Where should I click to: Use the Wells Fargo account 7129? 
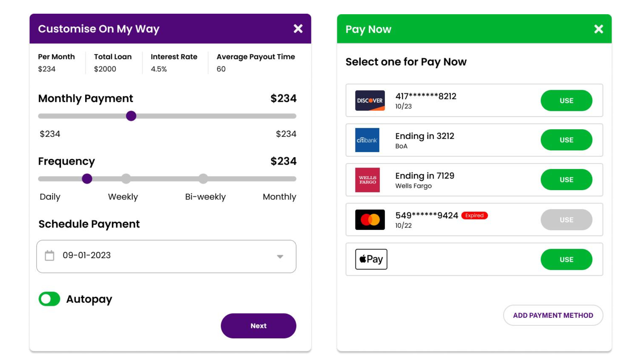click(x=566, y=180)
